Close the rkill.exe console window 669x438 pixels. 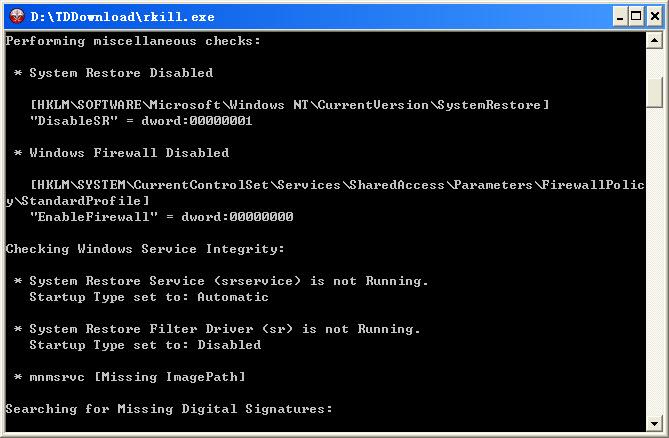tap(653, 15)
